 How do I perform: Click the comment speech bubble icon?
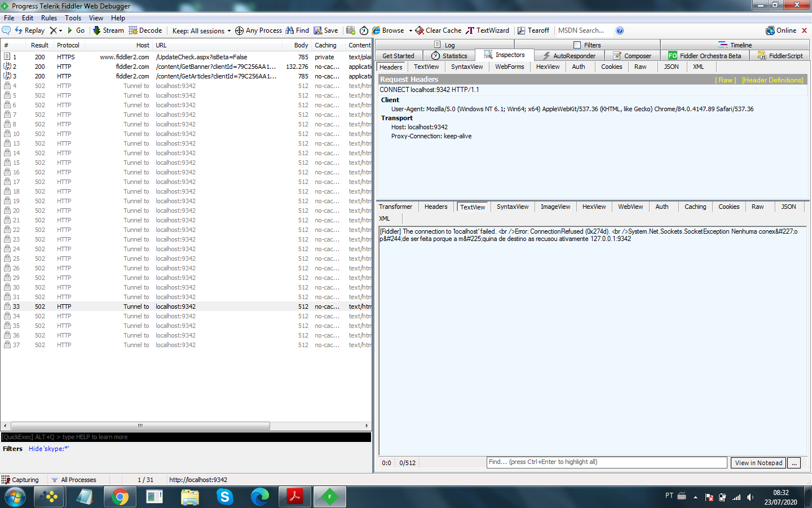click(x=6, y=30)
